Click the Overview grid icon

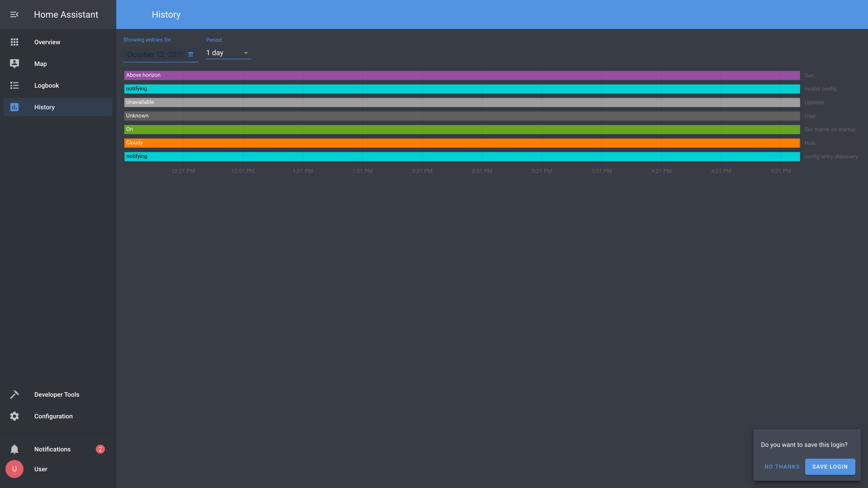point(14,42)
